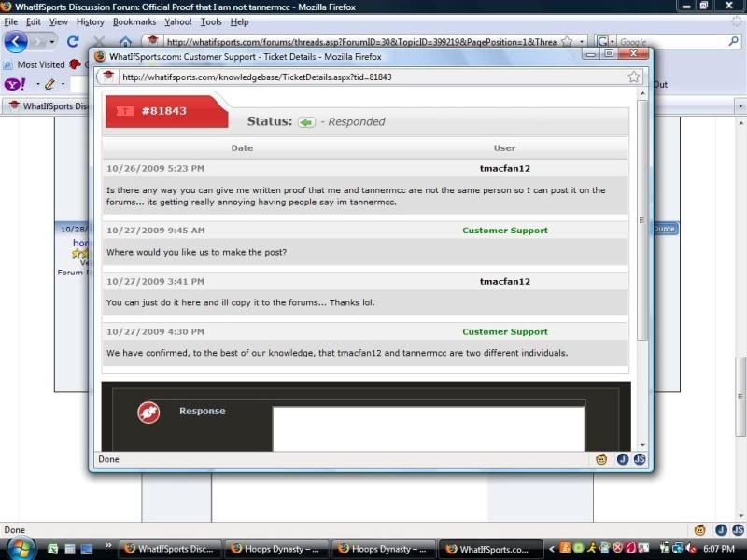Expand the main URL bar history dropdown
This screenshot has height=560, width=747.
click(583, 42)
